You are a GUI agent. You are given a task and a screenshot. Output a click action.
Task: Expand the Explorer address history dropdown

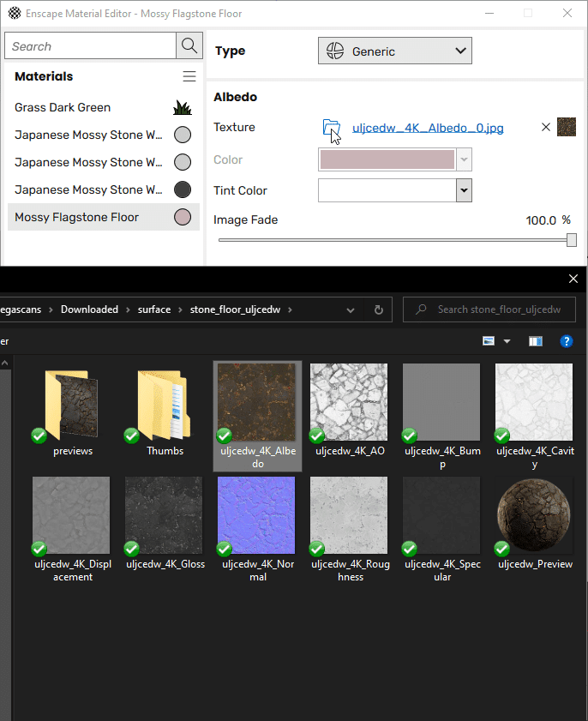[x=351, y=309]
